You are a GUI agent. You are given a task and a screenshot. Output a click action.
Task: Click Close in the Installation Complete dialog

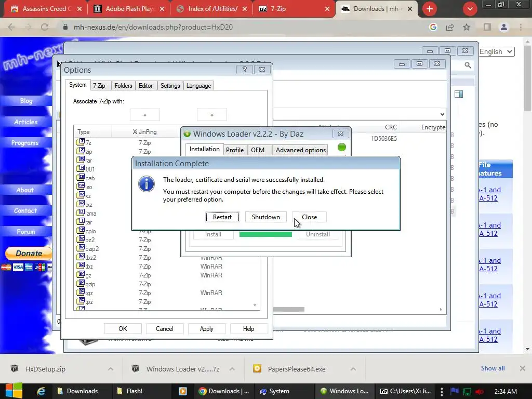coord(310,217)
